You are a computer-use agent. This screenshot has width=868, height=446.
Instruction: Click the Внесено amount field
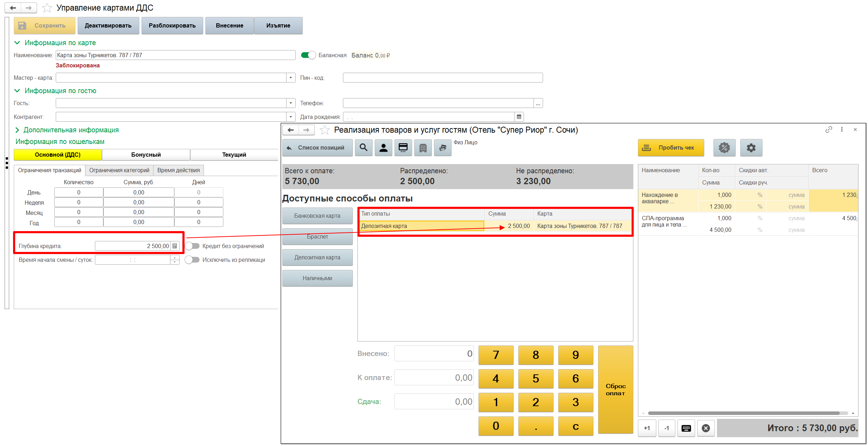pyautogui.click(x=434, y=354)
